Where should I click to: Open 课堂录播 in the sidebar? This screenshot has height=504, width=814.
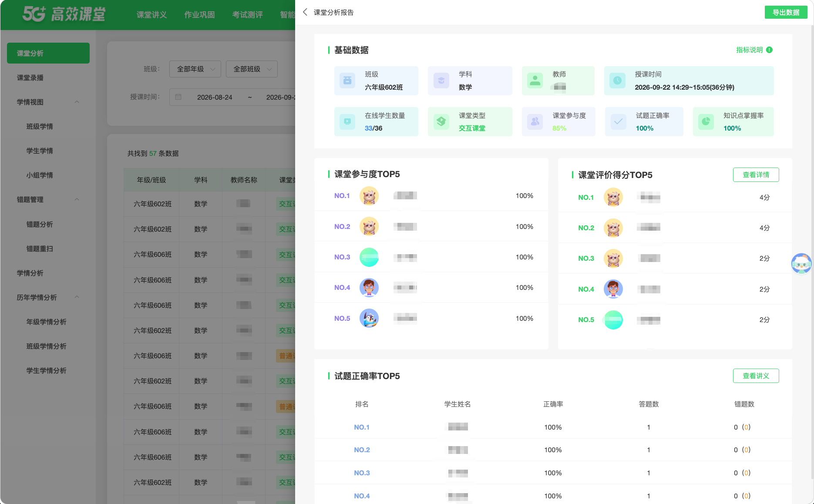click(x=30, y=77)
